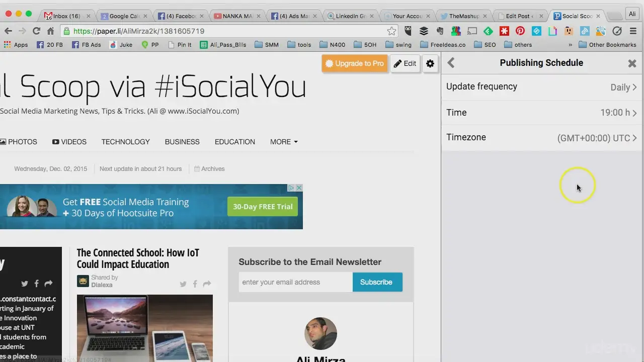The height and width of the screenshot is (362, 644).
Task: Expand the MORE dropdown menu
Action: [284, 142]
